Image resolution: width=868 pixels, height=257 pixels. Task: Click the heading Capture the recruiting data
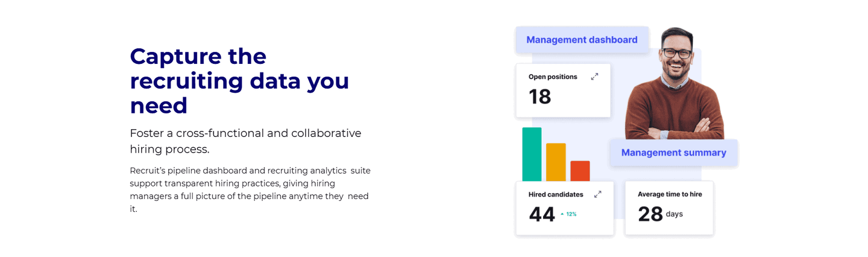pos(239,81)
